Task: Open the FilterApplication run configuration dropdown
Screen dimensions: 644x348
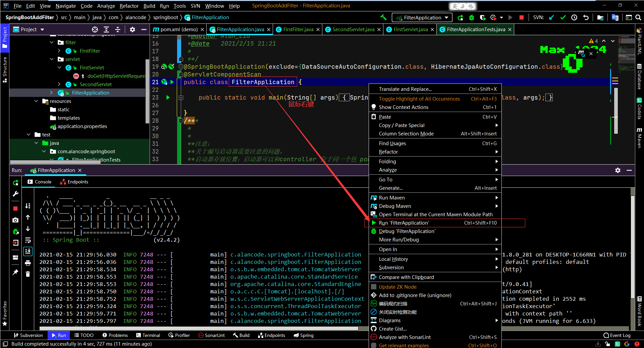Action: pos(422,17)
